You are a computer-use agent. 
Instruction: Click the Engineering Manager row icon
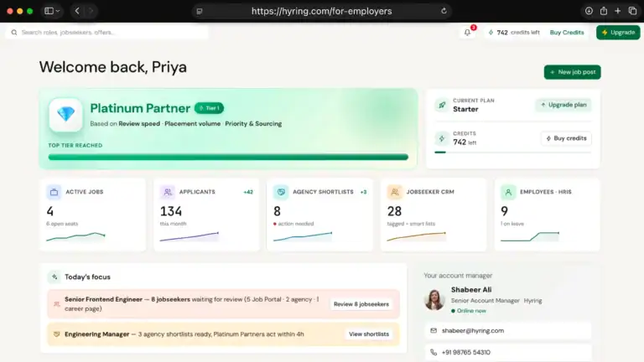coord(57,334)
